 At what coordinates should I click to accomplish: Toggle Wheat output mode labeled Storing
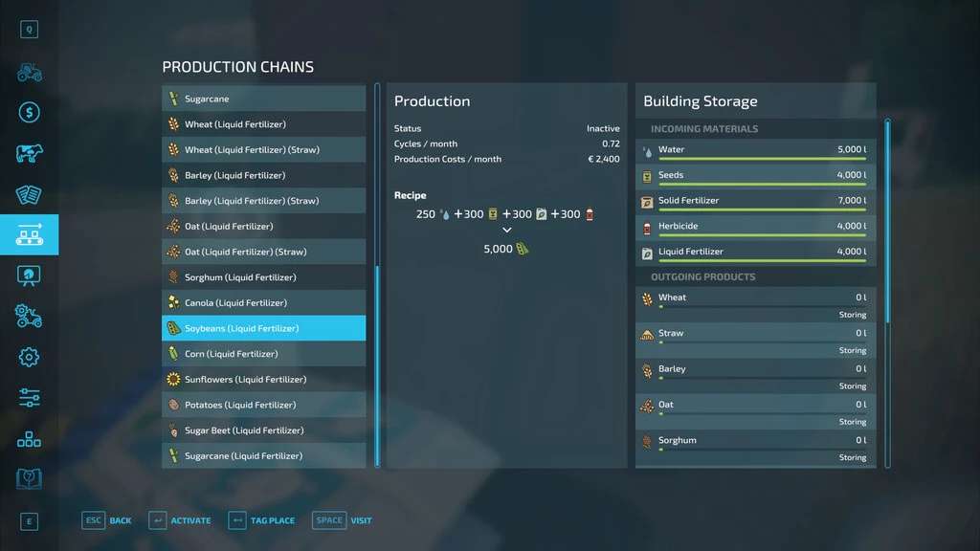click(852, 315)
